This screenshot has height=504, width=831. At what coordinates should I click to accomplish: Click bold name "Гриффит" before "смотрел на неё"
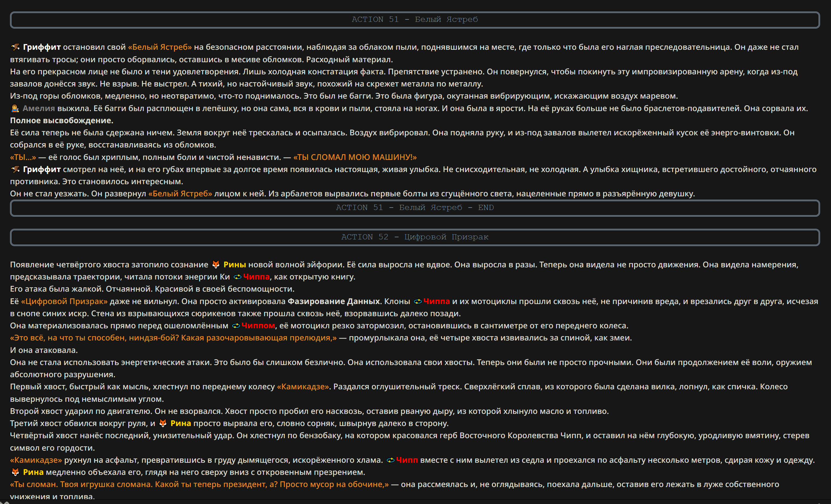coord(42,169)
